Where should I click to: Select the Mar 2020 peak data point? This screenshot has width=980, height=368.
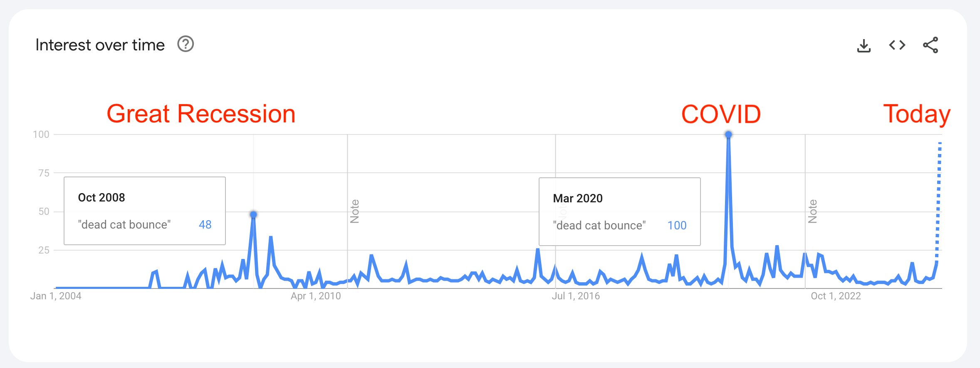(728, 134)
